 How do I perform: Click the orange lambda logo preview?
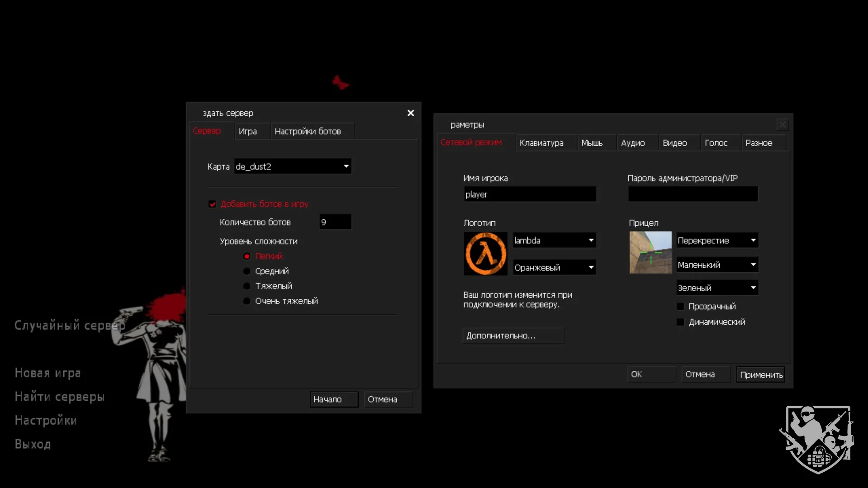[485, 254]
